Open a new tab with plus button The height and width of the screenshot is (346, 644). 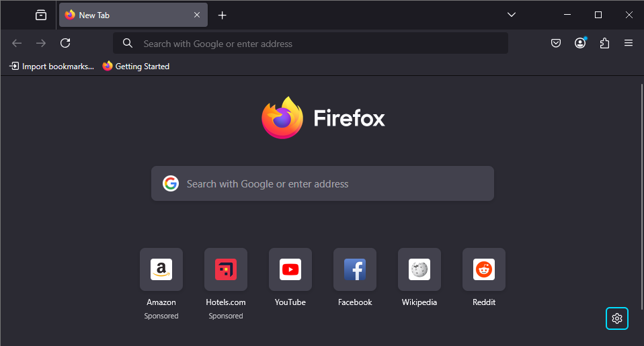pos(223,15)
